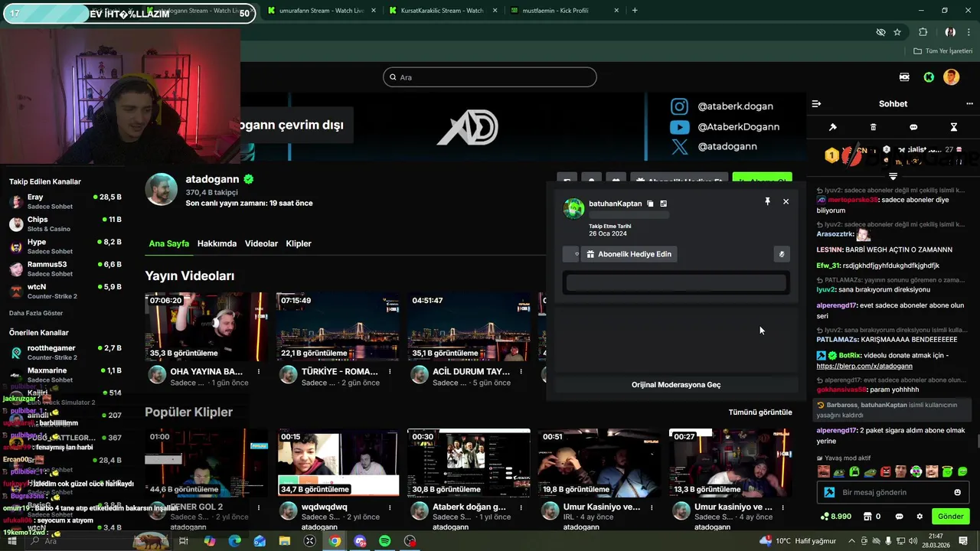Screen dimensions: 980x551
Task: Open options menu for ACİL DURUM TAY... video
Action: (x=521, y=372)
